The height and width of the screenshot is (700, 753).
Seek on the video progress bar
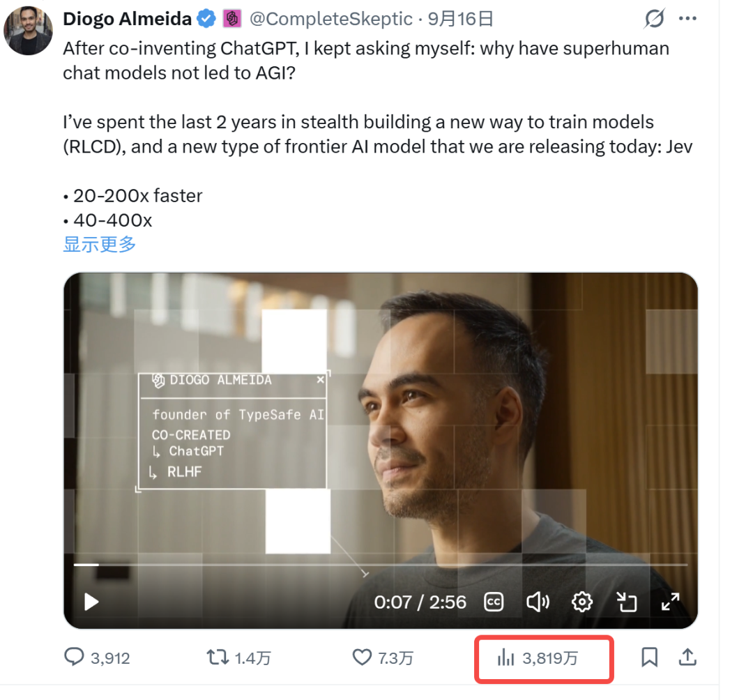[x=381, y=565]
